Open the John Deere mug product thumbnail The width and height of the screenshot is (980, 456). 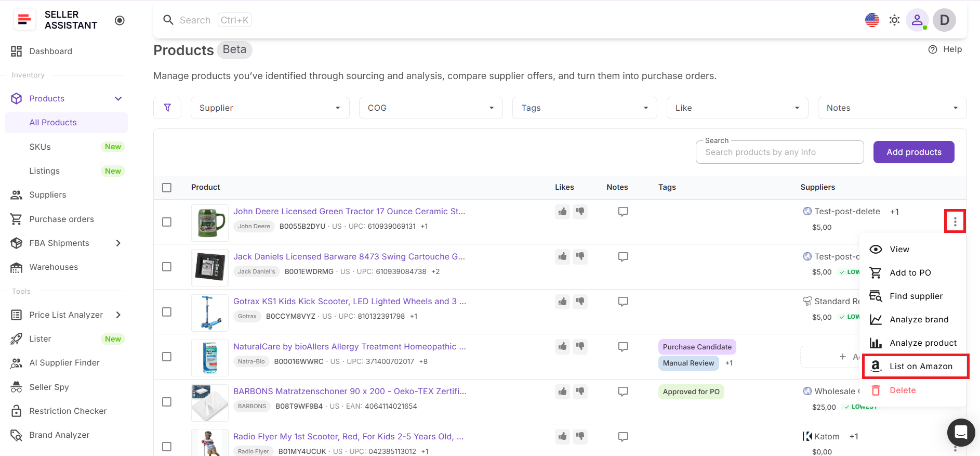pos(210,223)
